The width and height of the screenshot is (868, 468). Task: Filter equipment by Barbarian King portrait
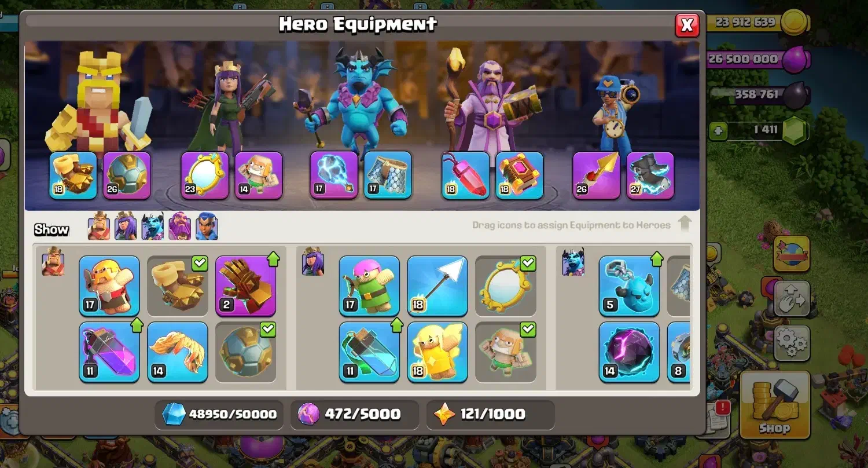coord(99,226)
